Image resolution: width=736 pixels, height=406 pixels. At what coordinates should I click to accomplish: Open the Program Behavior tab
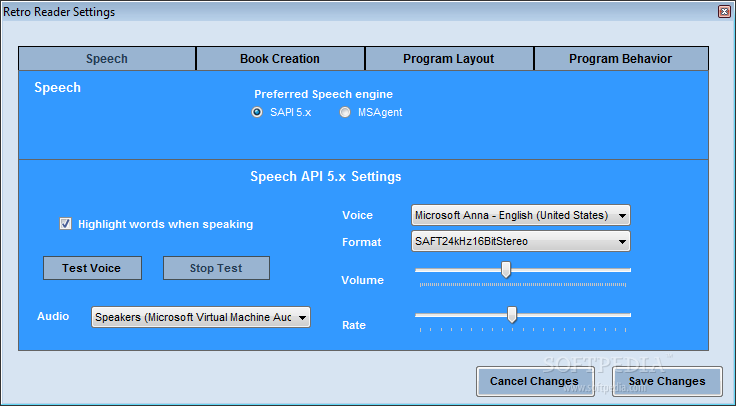click(x=621, y=59)
